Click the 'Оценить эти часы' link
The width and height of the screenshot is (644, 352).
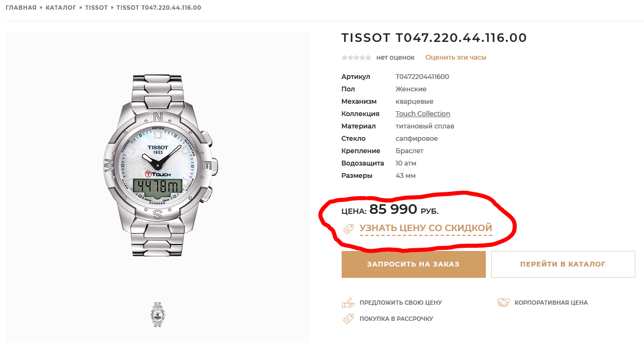[456, 58]
